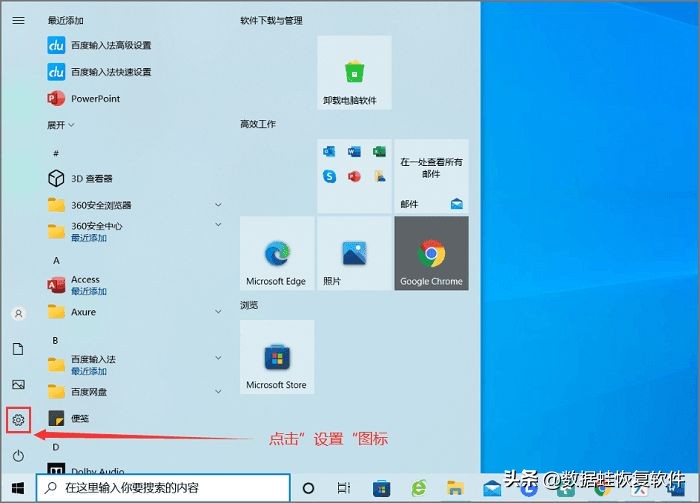The width and height of the screenshot is (700, 503).
Task: Launch 百度输入法快速设置 from recently added
Action: pos(99,71)
